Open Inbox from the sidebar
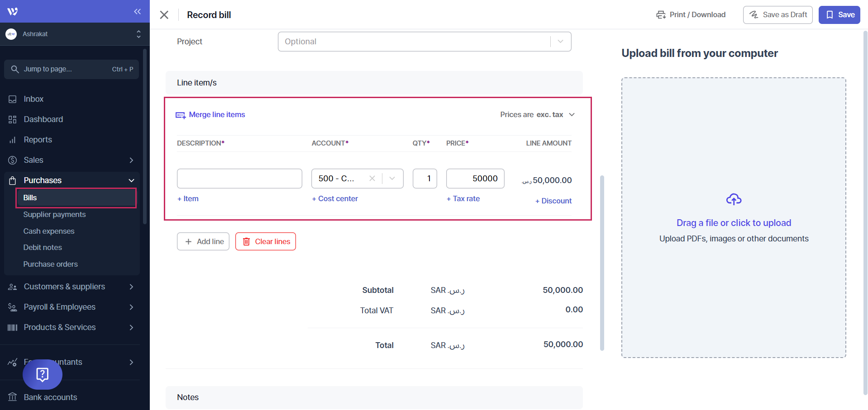The width and height of the screenshot is (868, 410). pos(33,99)
